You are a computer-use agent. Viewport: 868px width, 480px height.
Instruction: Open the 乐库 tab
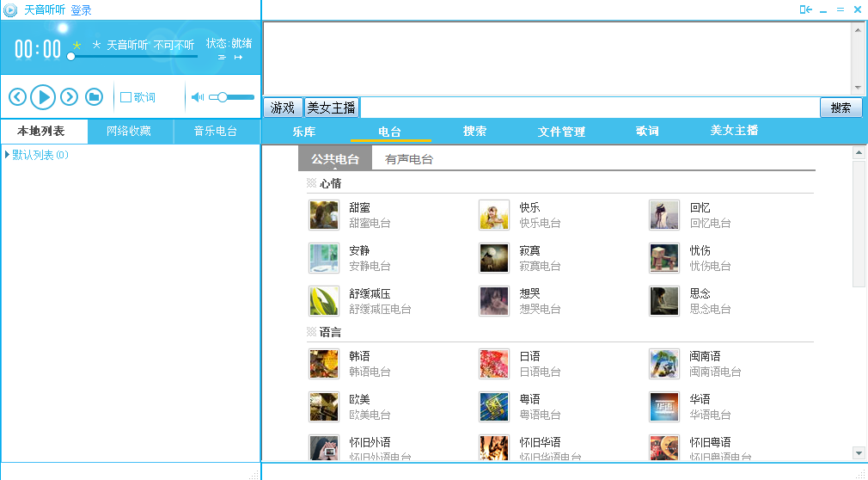click(304, 132)
